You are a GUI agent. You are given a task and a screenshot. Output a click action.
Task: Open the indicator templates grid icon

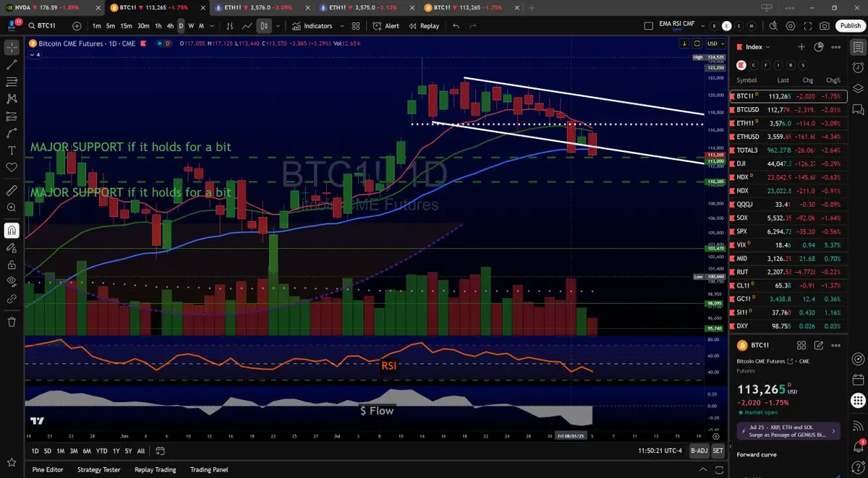355,25
